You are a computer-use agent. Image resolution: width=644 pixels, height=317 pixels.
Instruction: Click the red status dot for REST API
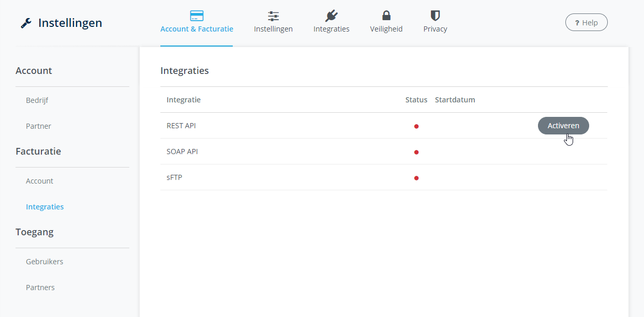click(x=416, y=126)
